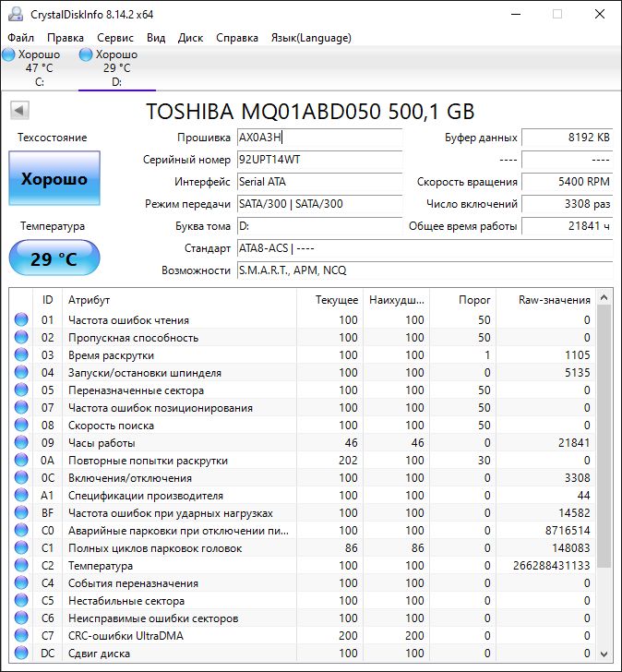Viewport: 622px width, 672px height.
Task: Click the 29 °C temperature indicator button
Action: 54,258
